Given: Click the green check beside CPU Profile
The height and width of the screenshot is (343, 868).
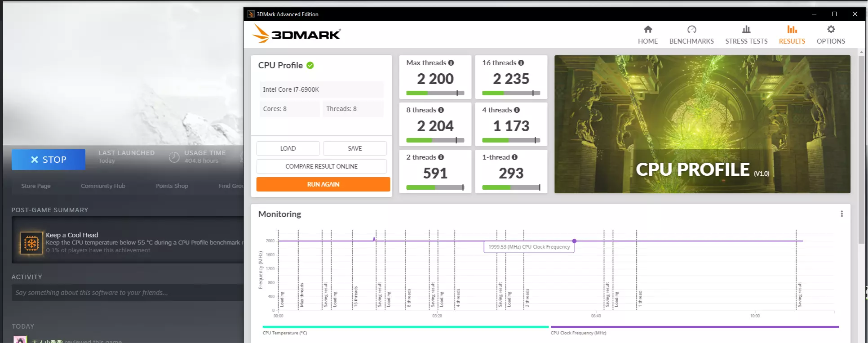Looking at the screenshot, I should [x=310, y=65].
